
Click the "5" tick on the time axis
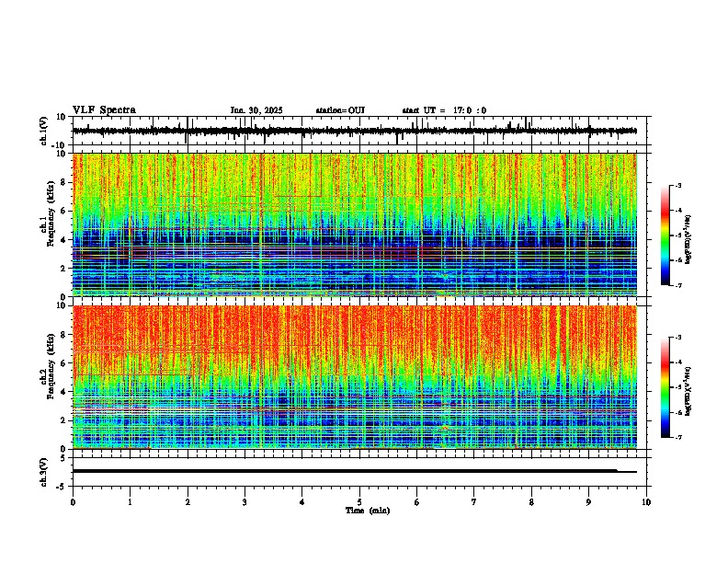(x=359, y=502)
